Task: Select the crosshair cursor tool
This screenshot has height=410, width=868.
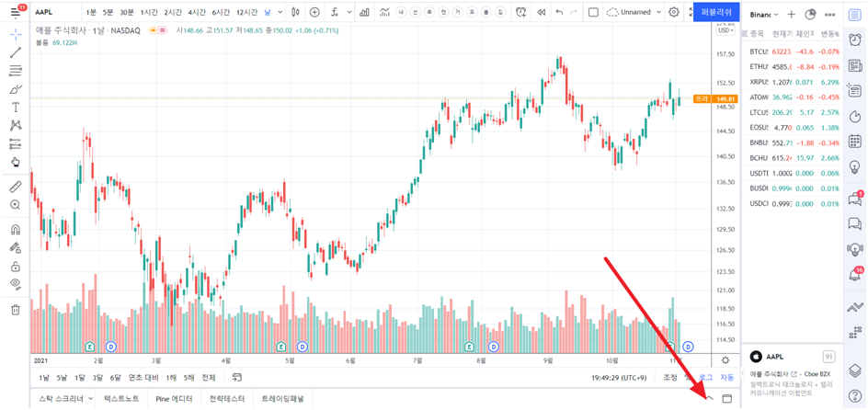Action: coord(16,34)
